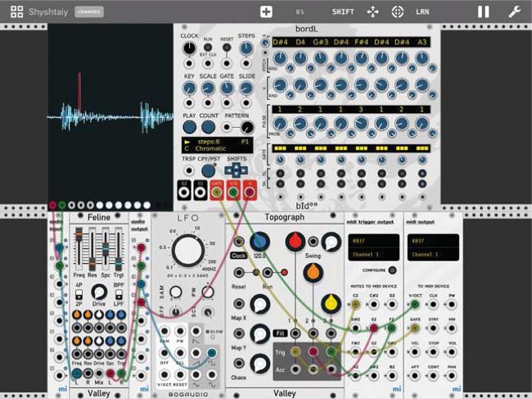Select the move arrows tool in toolbar

[x=373, y=12]
